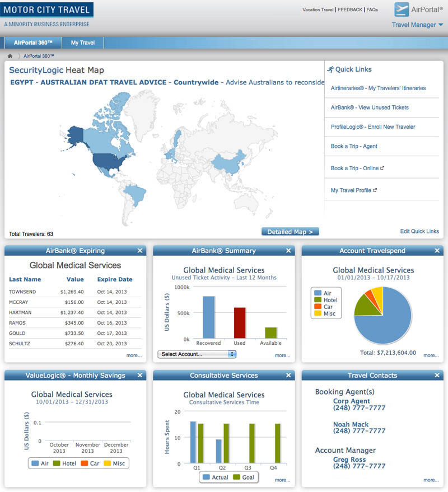
Task: Open My Travel Profile link
Action: [351, 190]
